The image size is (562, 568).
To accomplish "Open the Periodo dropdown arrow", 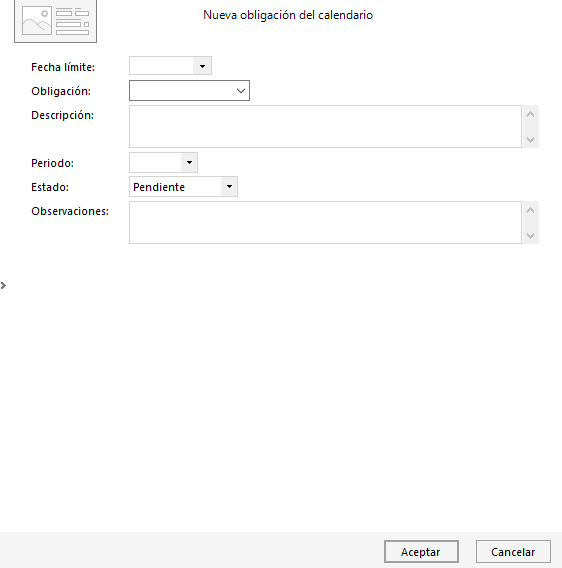I will pyautogui.click(x=189, y=162).
